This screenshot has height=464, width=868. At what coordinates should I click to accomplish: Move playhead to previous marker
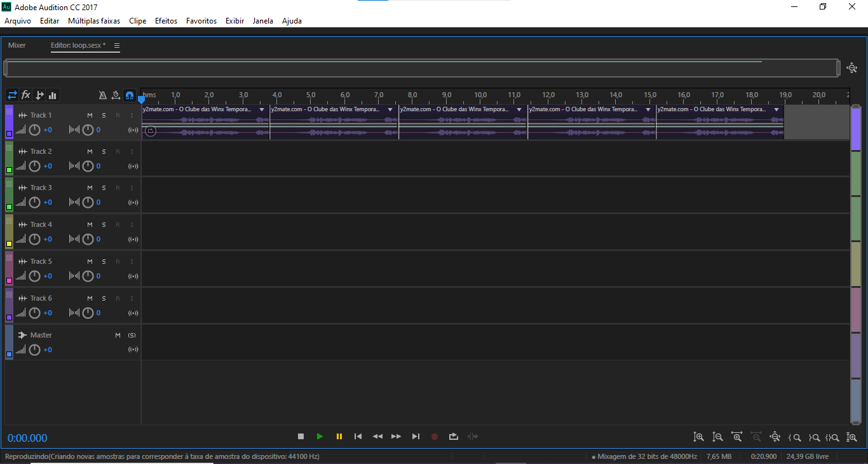(x=358, y=437)
